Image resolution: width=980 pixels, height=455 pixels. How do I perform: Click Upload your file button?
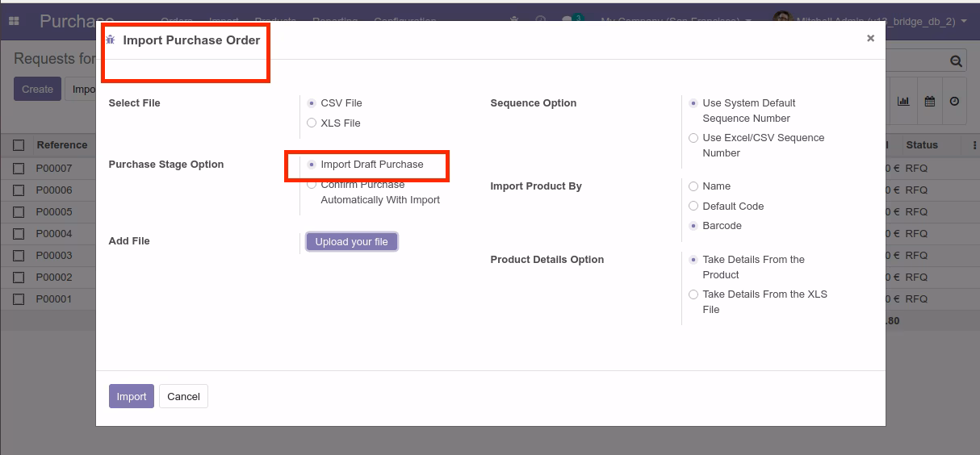pos(352,241)
